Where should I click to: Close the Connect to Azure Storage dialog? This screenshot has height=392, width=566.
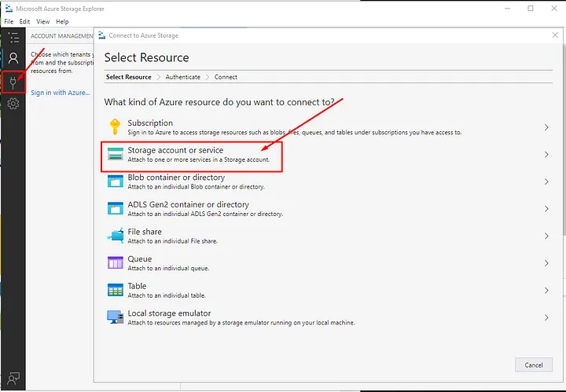coord(554,35)
